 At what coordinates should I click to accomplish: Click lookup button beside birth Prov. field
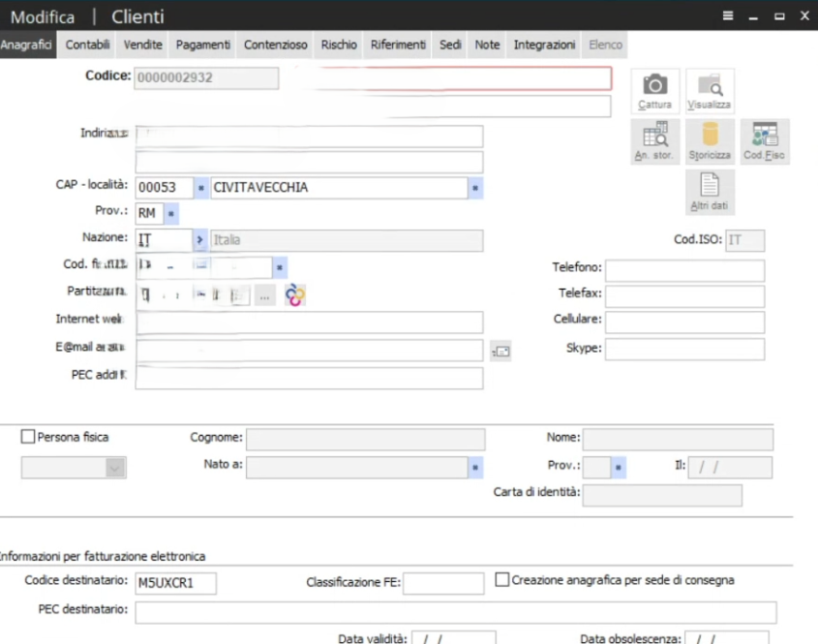coord(619,468)
